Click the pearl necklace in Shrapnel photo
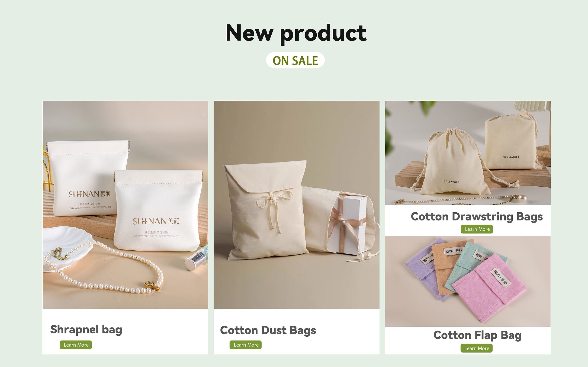Screen dimensions: 588x367 104,267
